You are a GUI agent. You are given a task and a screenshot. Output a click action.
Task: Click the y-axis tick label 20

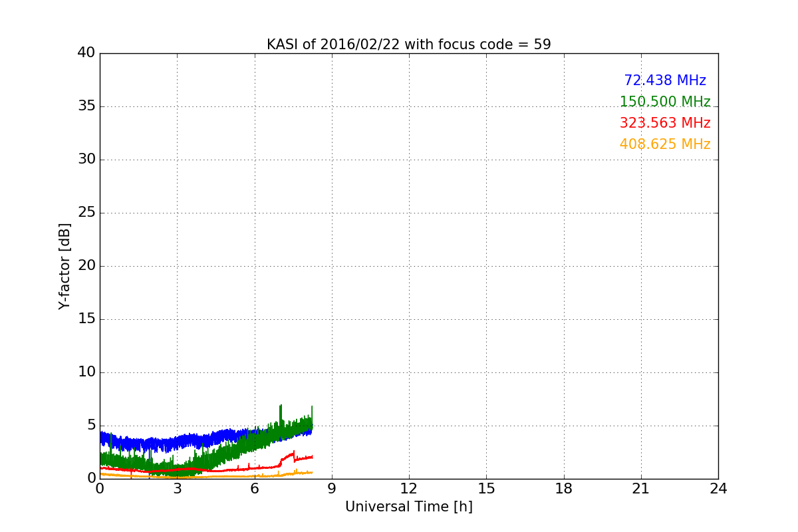point(86,266)
